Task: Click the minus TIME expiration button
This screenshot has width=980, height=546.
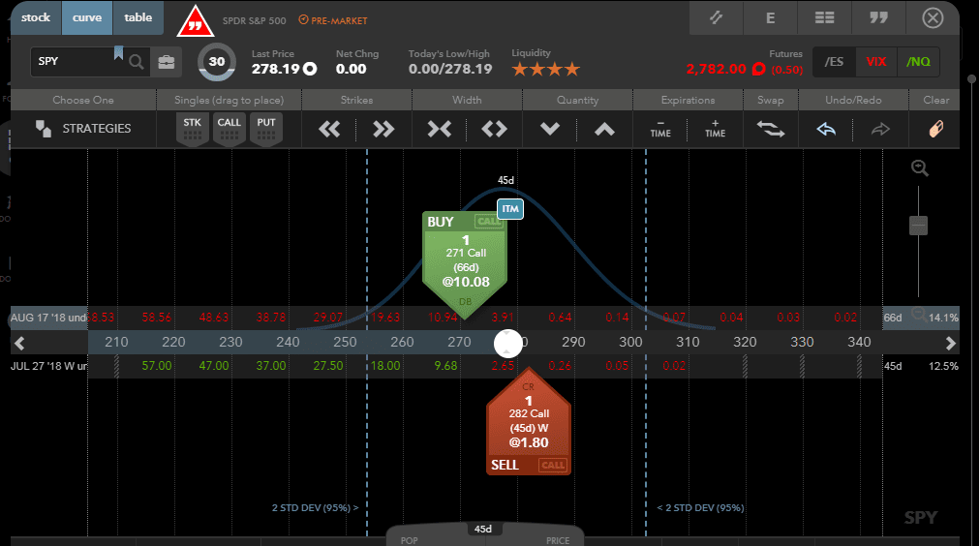Action: tap(660, 129)
